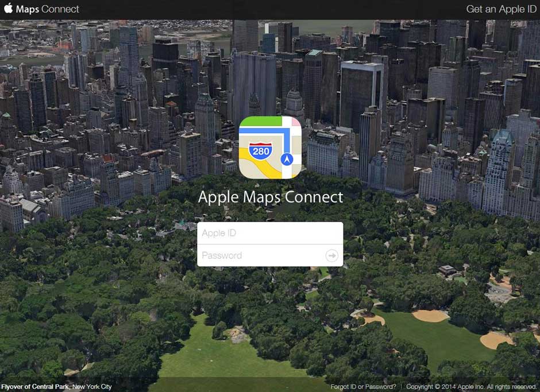Click the Maps app icon

pyautogui.click(x=270, y=148)
